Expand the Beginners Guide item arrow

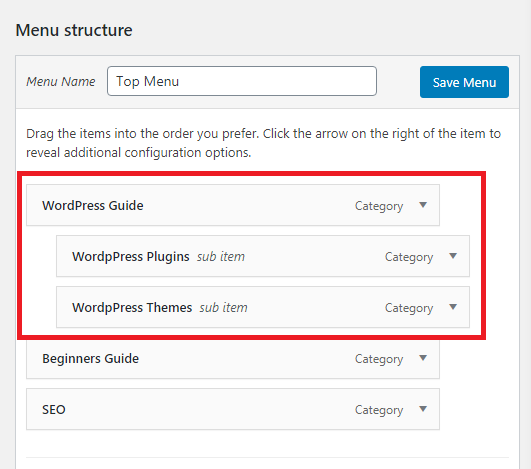(423, 358)
